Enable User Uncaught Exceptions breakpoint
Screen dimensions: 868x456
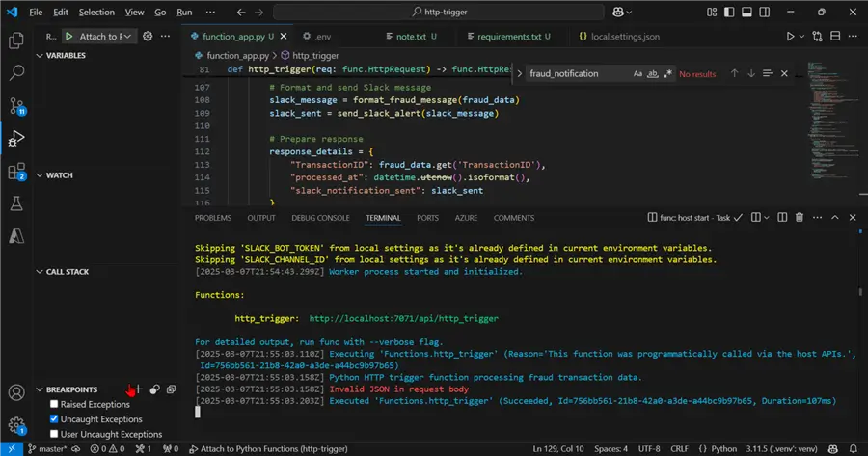[54, 434]
